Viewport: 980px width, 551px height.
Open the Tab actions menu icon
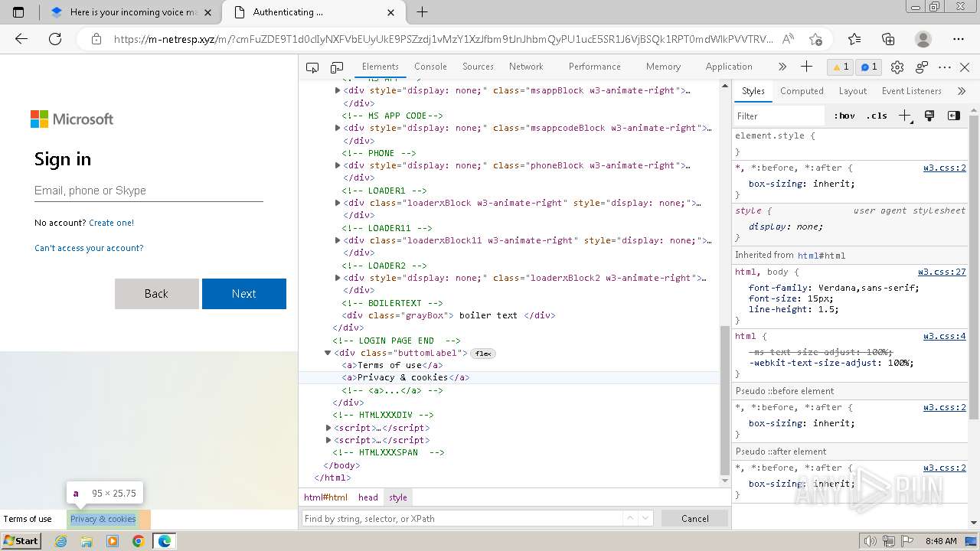click(18, 12)
